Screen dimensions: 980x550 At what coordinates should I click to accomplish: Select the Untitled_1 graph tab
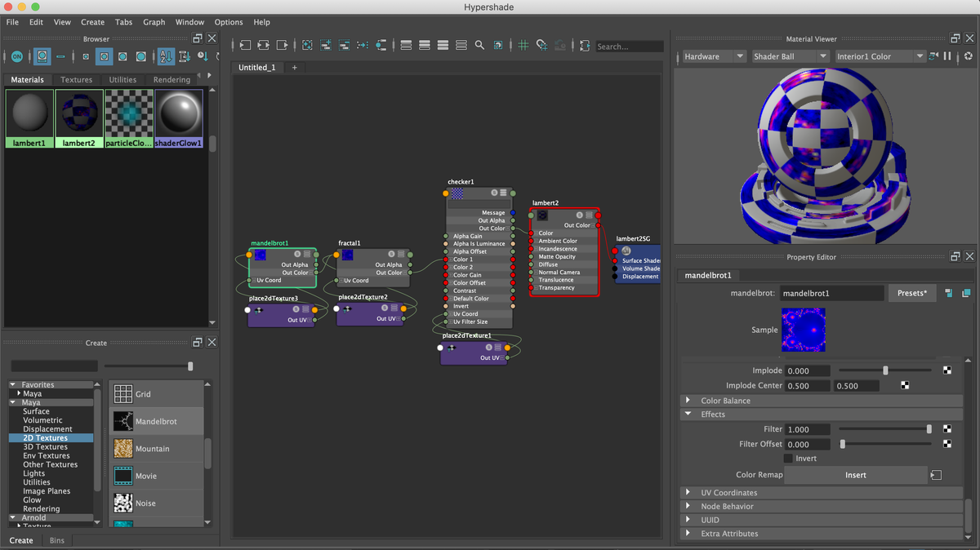click(x=256, y=68)
